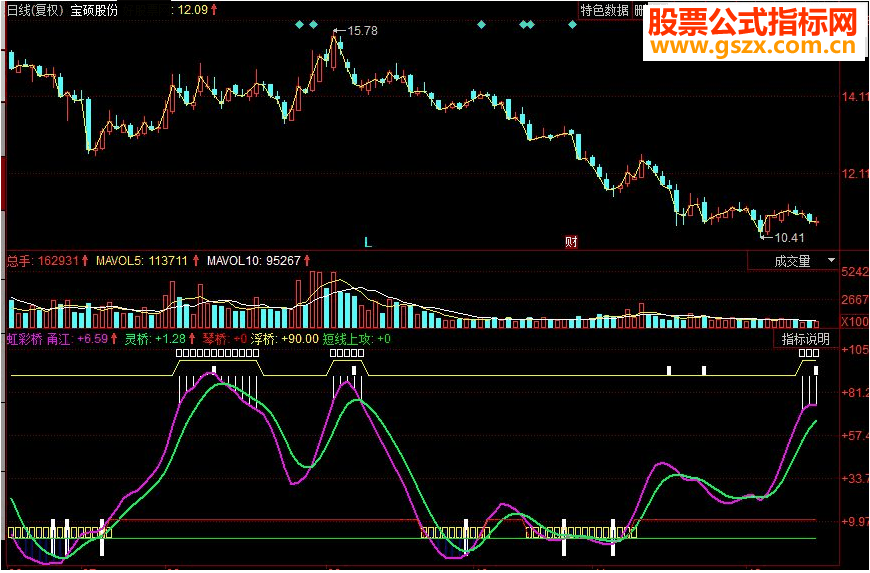Click the leftmost cyan diamond event marker

pos(300,24)
